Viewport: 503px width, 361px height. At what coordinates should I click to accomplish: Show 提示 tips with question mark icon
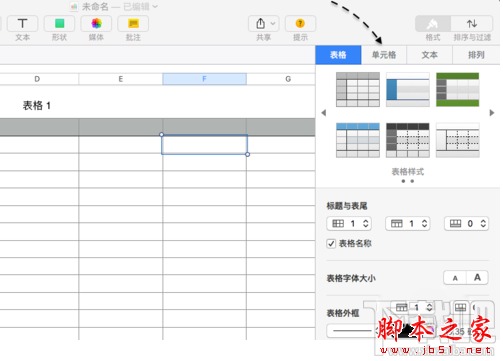click(x=300, y=24)
